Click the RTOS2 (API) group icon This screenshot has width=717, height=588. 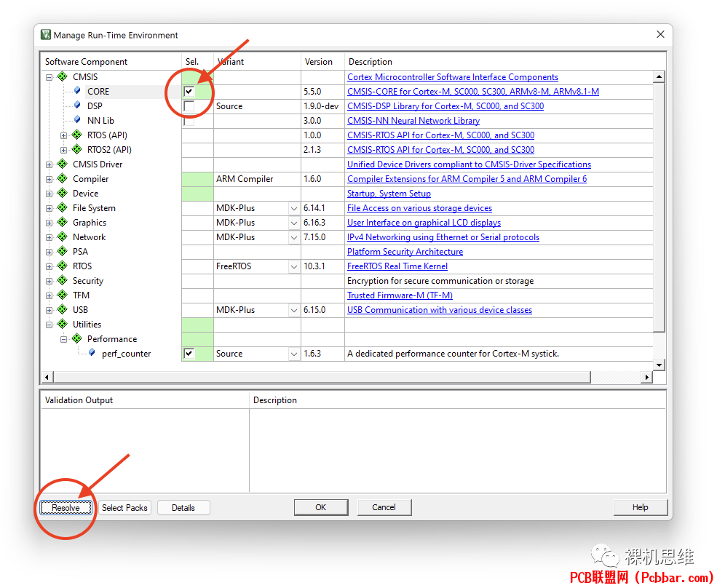coord(77,149)
